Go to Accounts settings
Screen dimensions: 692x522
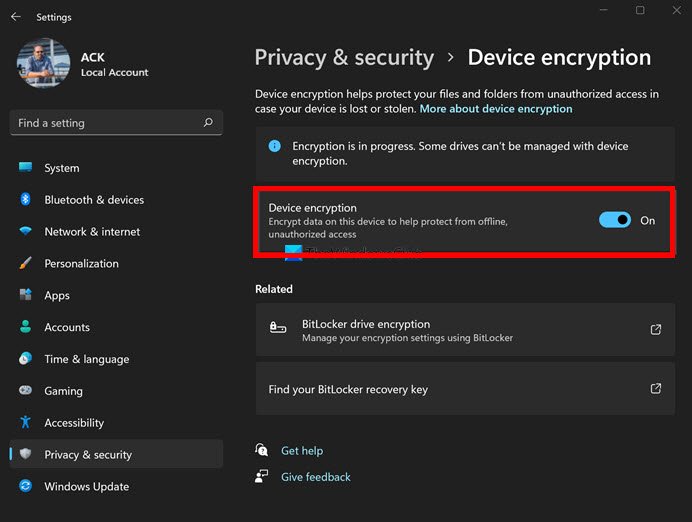pos(67,328)
